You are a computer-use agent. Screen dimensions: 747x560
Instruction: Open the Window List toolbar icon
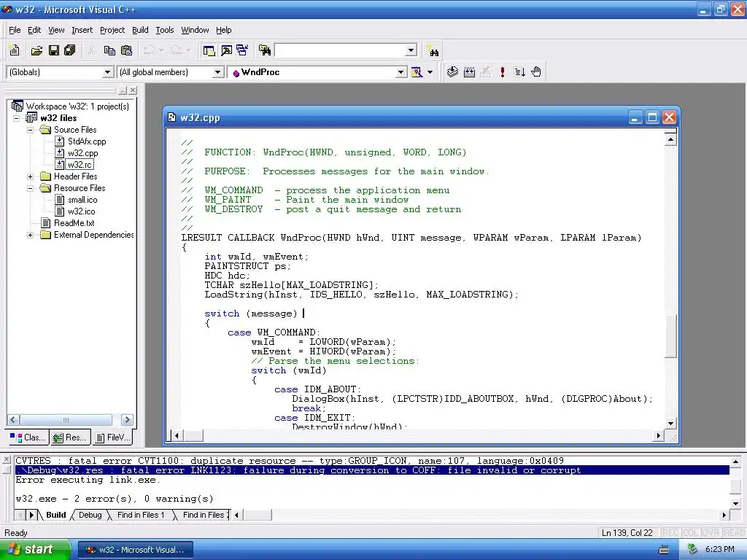coord(242,50)
